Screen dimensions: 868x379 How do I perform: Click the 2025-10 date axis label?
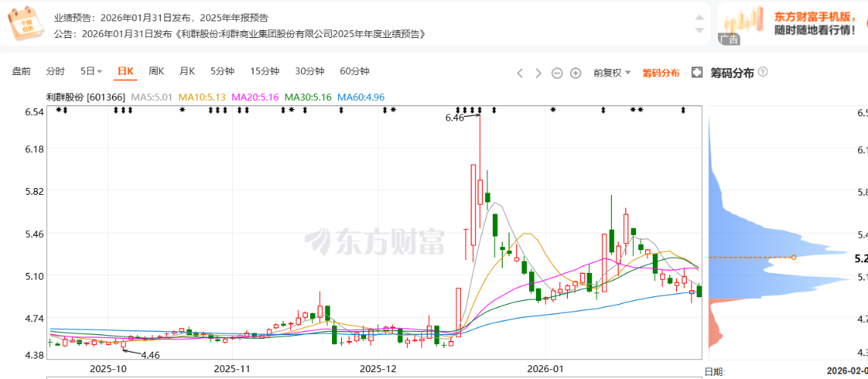(108, 368)
